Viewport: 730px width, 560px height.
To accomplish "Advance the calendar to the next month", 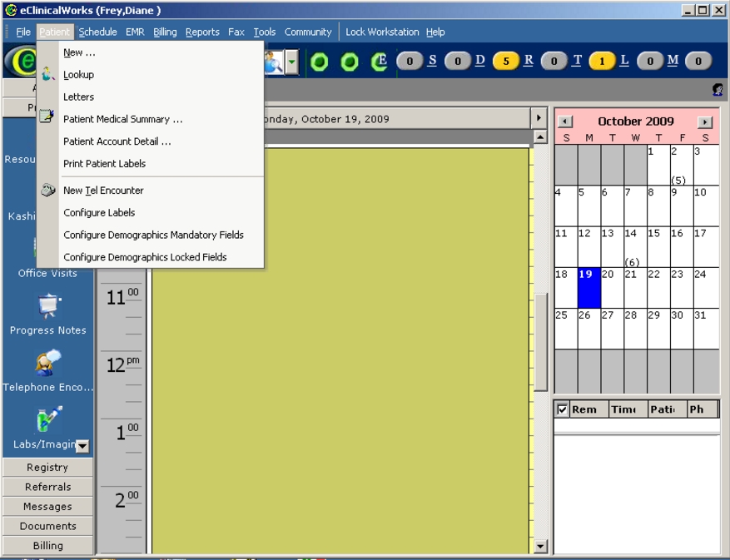I will pos(705,122).
